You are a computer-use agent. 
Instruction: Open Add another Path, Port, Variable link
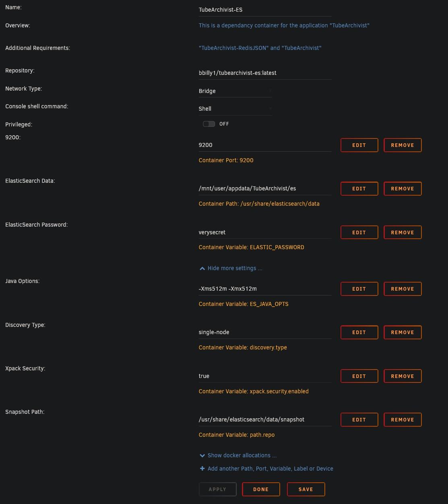[x=270, y=469]
